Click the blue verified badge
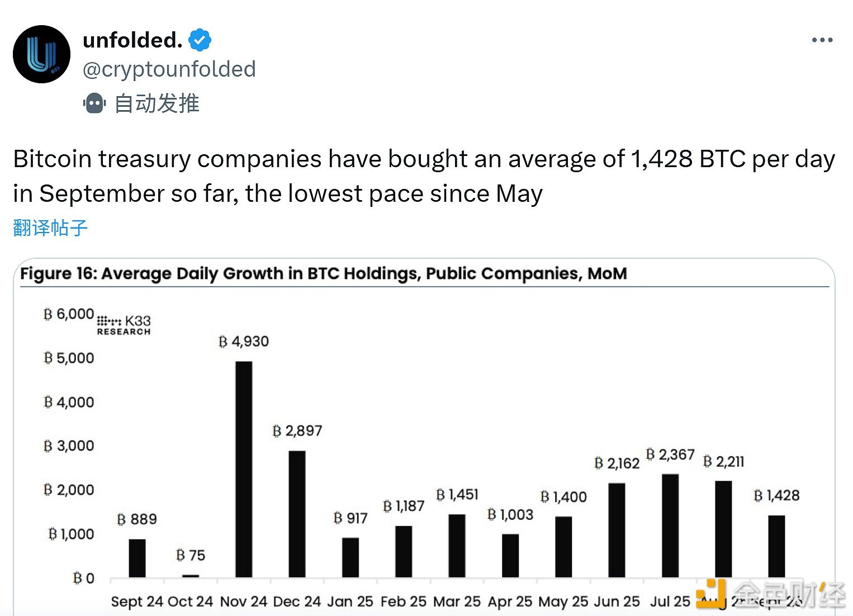Image resolution: width=853 pixels, height=616 pixels. pos(200,40)
